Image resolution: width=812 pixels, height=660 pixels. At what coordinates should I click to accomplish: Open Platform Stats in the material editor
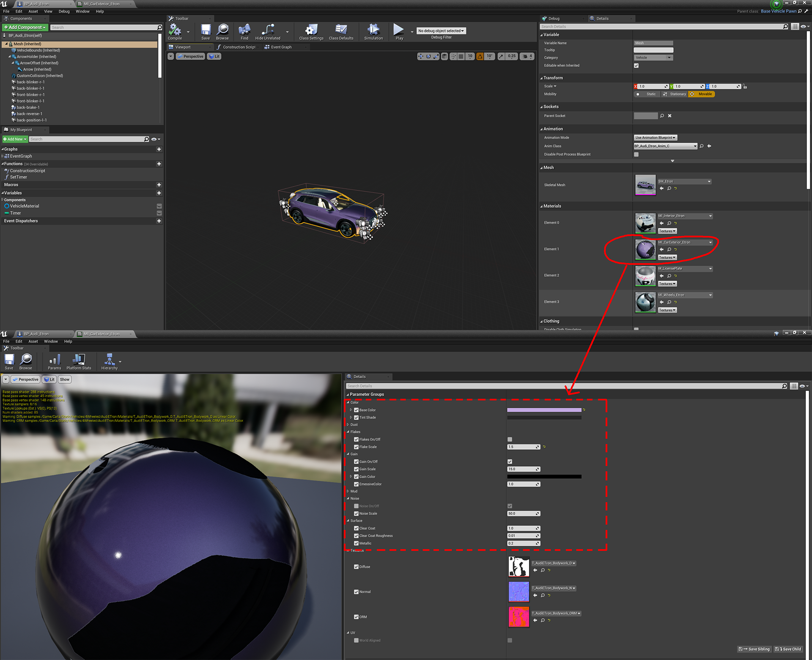pos(79,360)
